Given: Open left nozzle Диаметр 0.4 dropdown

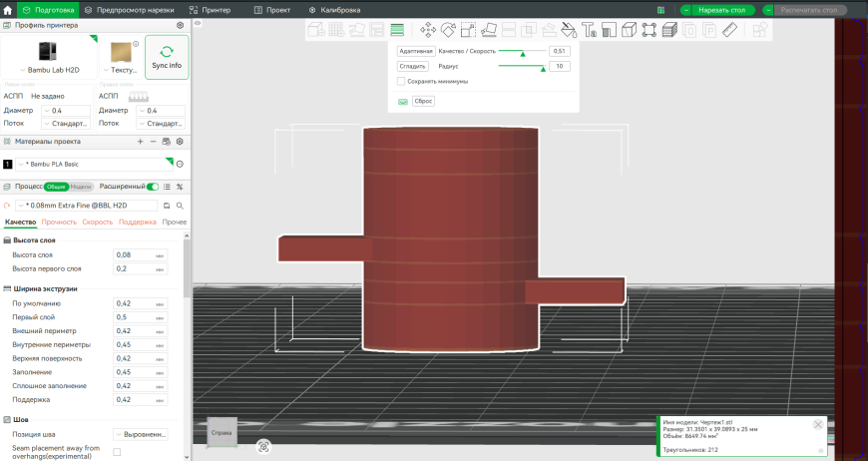Looking at the screenshot, I should [x=66, y=111].
